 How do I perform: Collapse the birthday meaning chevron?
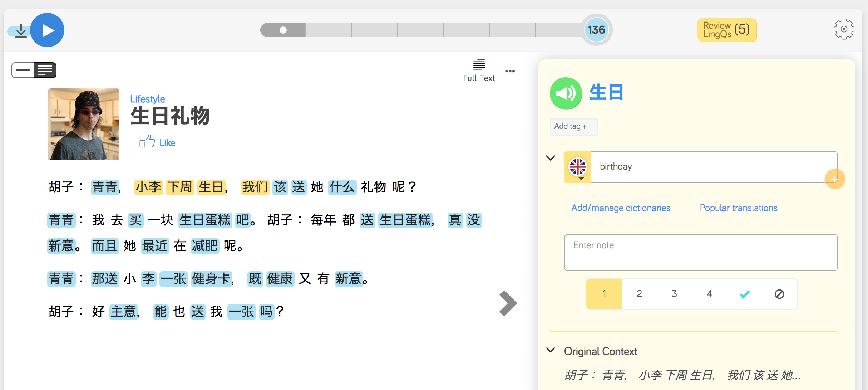[551, 158]
